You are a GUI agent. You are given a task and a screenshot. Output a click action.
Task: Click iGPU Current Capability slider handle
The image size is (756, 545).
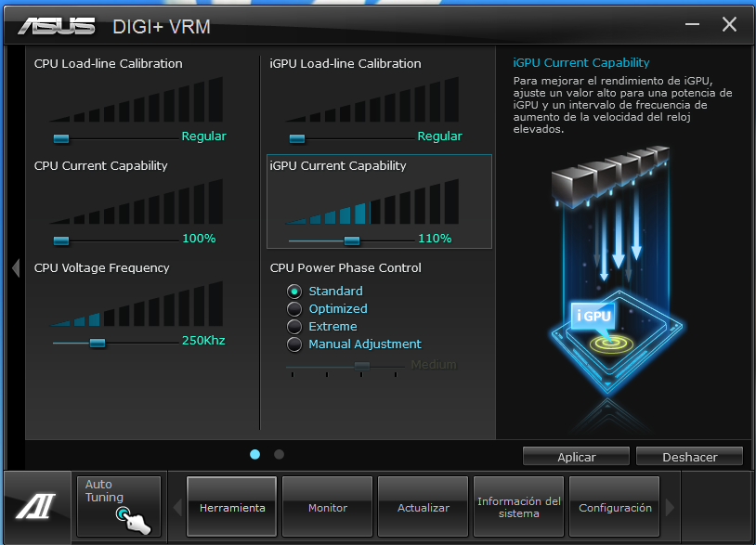click(x=352, y=240)
